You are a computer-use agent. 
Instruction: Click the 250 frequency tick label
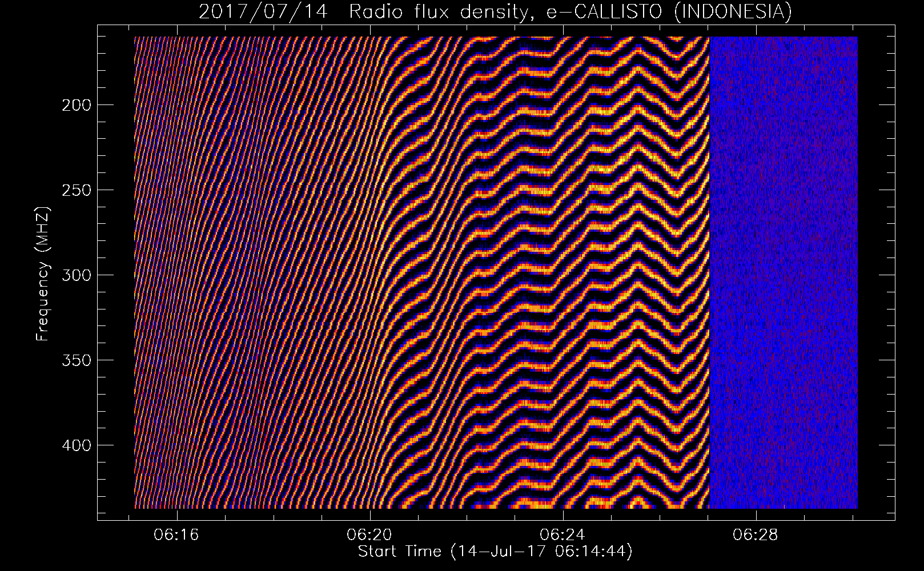(76, 190)
